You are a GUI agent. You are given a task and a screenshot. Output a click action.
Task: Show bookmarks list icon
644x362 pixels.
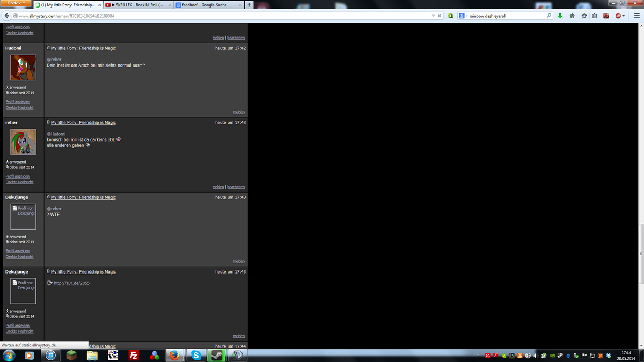pos(595,16)
